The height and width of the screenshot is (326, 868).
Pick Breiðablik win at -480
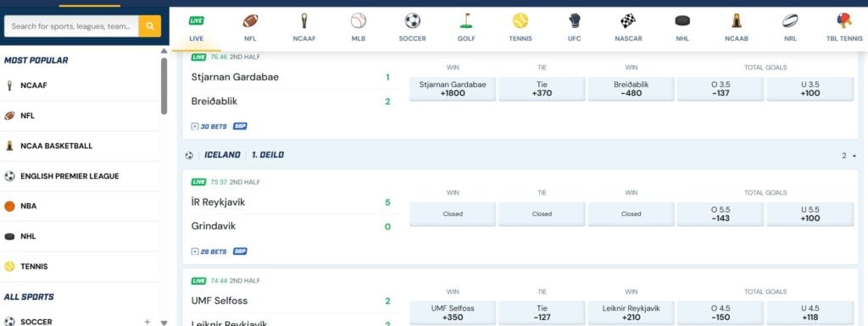coord(631,89)
